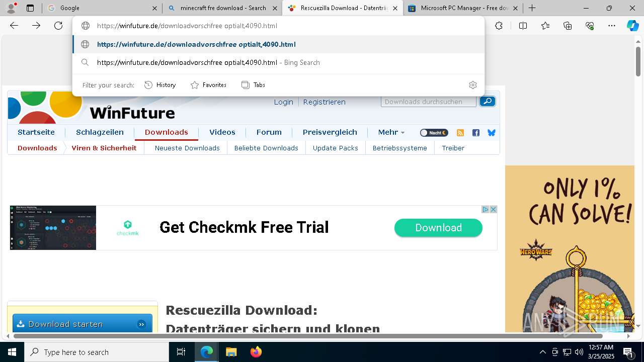Screen dimensions: 644x362
Task: Open Preisvergleich in main navigation
Action: point(330,132)
